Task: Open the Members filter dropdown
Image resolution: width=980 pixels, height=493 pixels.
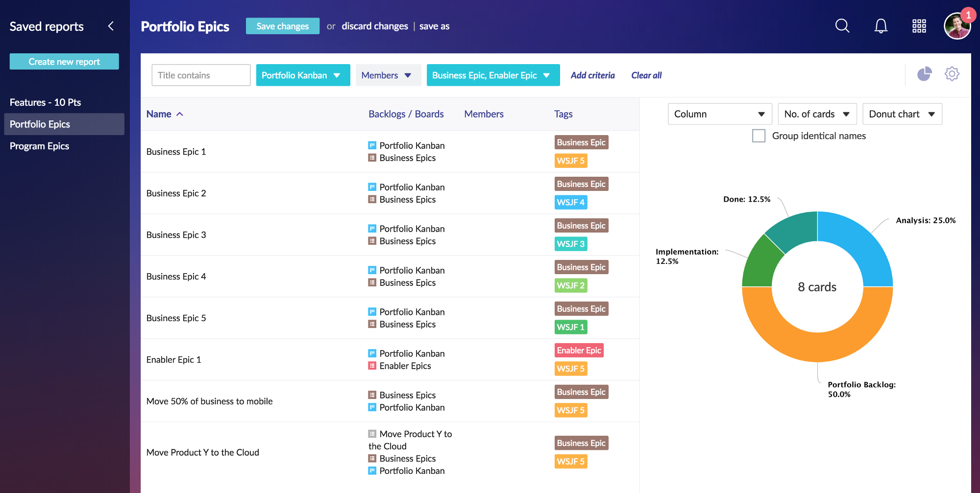Action: click(x=388, y=75)
